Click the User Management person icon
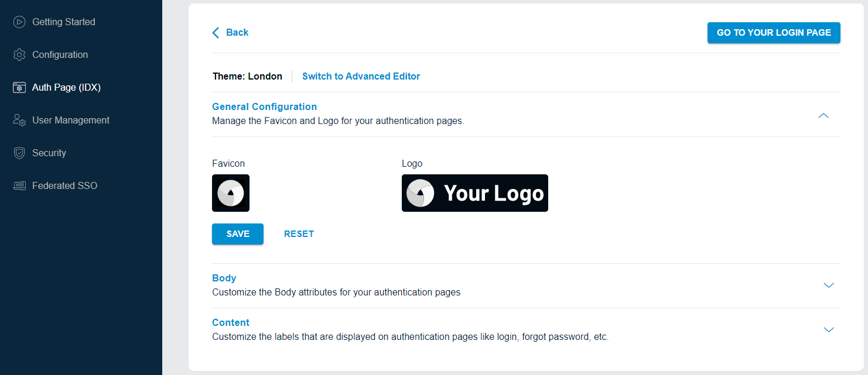Viewport: 868px width, 375px height. (19, 120)
